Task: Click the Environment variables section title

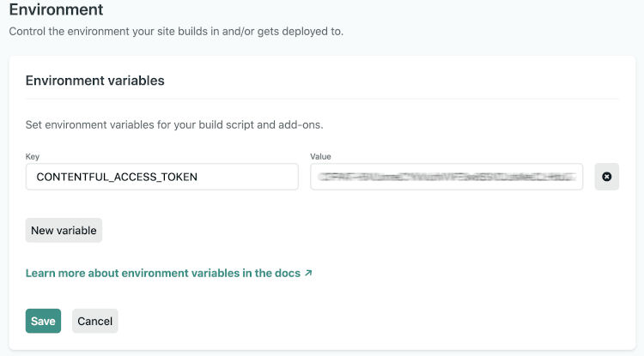Action: 94,81
